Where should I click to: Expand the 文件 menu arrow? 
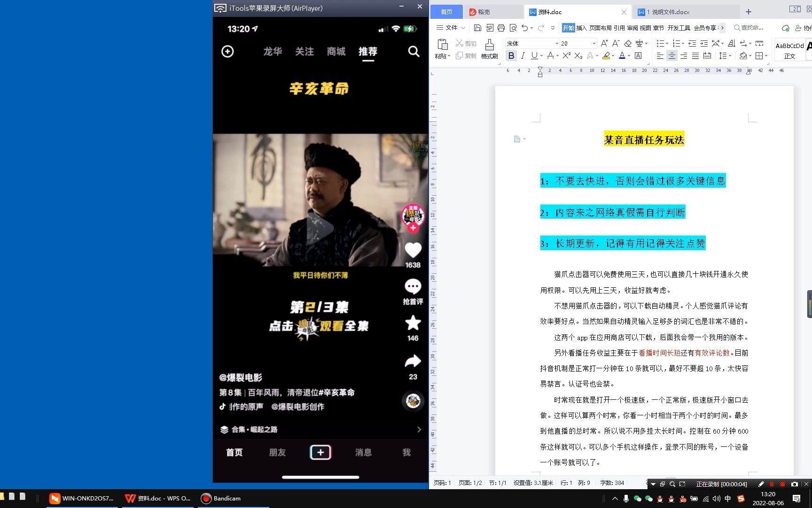click(463, 28)
